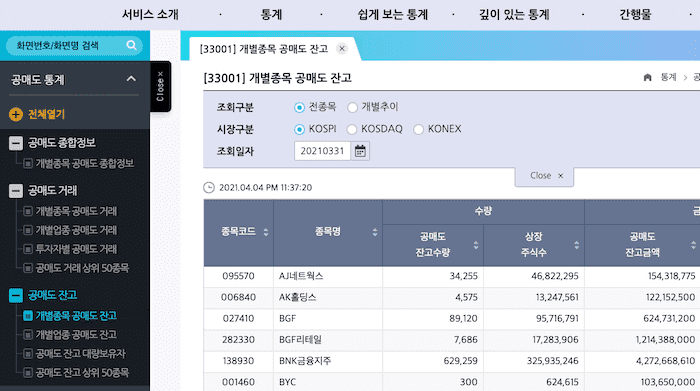This screenshot has width=700, height=391.
Task: Click stock code 095570 cell
Action: click(x=238, y=276)
